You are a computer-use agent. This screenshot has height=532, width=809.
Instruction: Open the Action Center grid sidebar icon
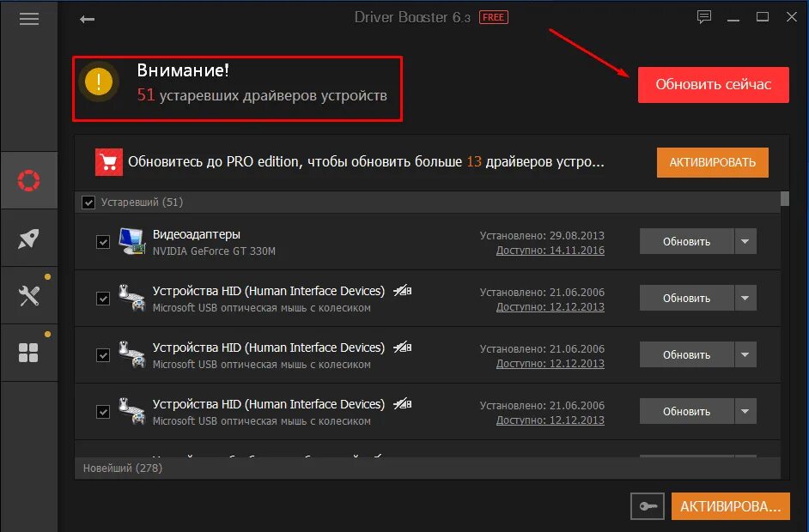click(x=29, y=354)
